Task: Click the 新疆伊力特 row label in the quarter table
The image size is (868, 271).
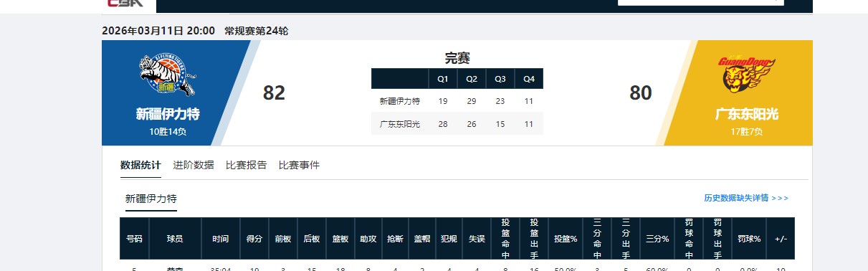Action: [x=400, y=101]
